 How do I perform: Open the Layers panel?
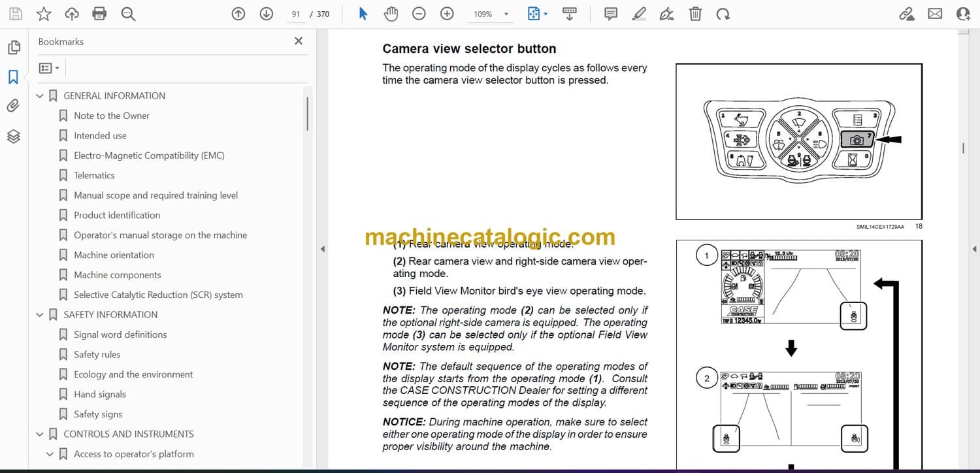(14, 136)
